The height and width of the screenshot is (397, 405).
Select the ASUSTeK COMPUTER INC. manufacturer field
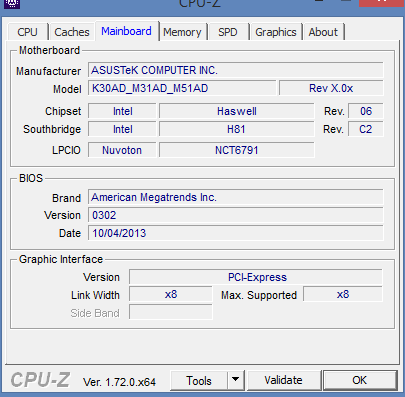coord(236,70)
